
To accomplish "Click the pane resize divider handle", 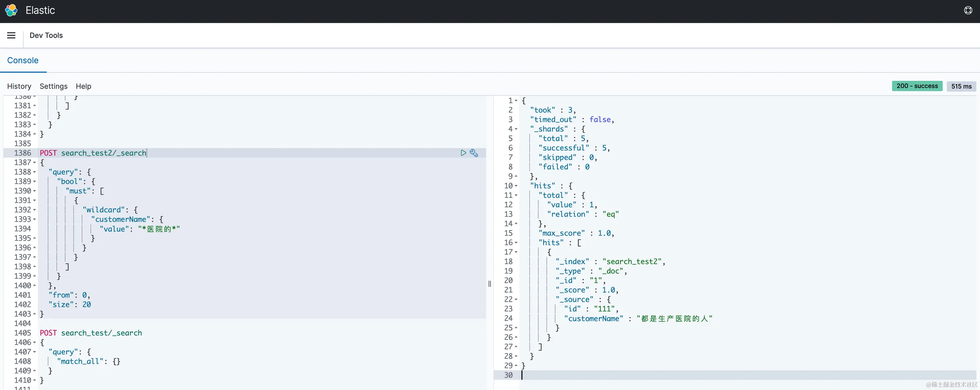I will coord(490,283).
